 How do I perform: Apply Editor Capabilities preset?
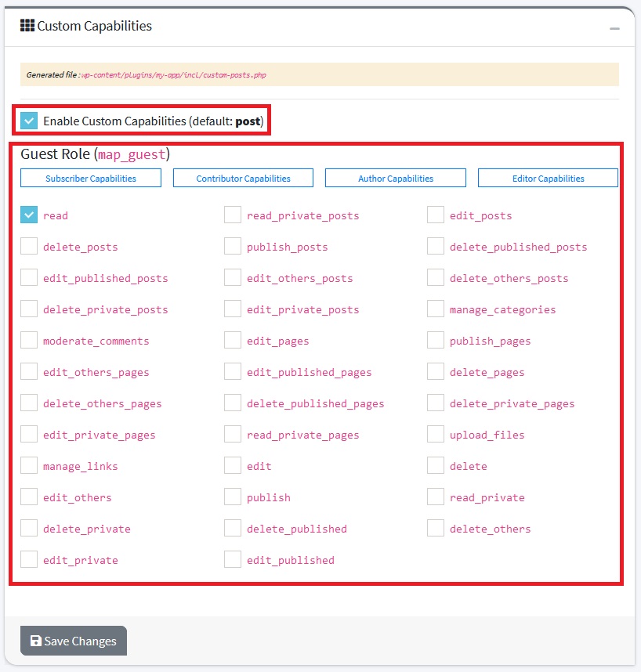tap(548, 179)
